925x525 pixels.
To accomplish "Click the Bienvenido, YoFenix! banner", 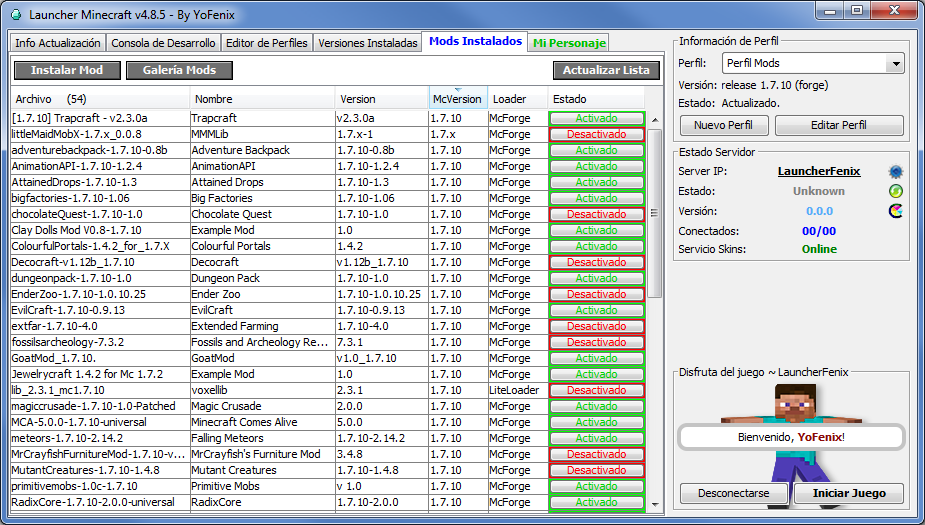I will click(x=791, y=437).
